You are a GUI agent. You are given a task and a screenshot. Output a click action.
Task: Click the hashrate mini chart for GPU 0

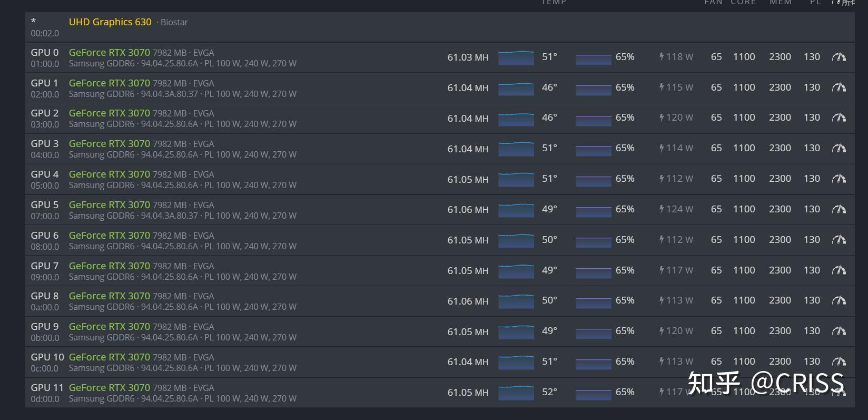[516, 57]
